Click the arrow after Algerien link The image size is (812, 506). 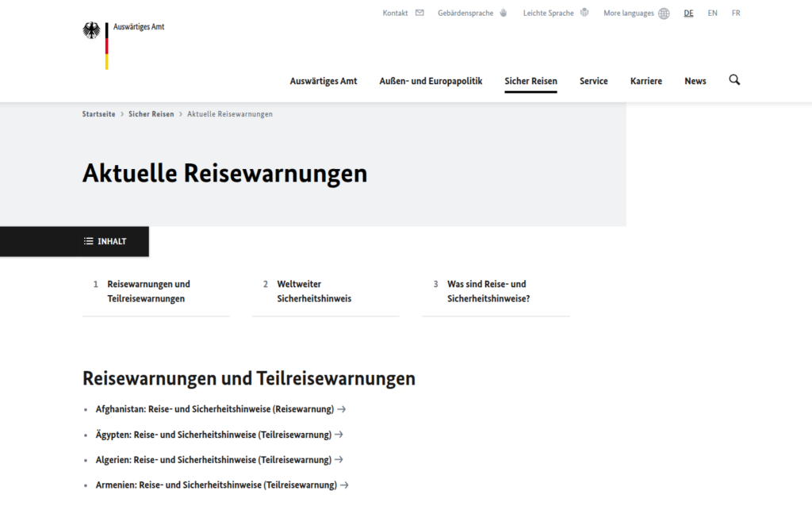tap(339, 459)
